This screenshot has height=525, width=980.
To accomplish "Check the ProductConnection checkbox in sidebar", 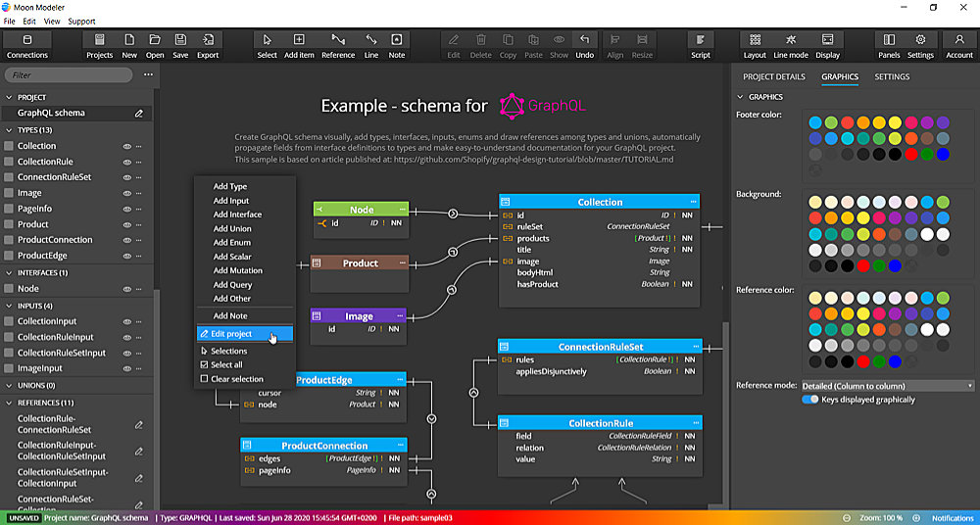I will tap(9, 240).
